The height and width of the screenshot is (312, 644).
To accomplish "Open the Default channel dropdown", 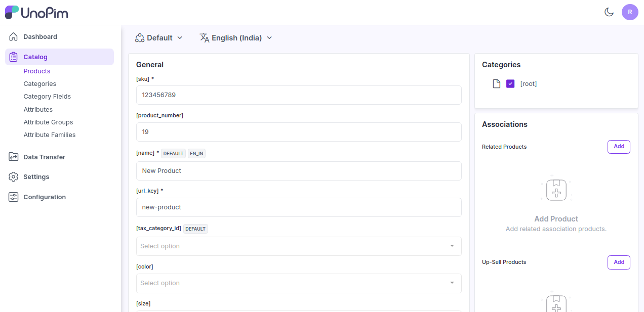I will [x=159, y=38].
